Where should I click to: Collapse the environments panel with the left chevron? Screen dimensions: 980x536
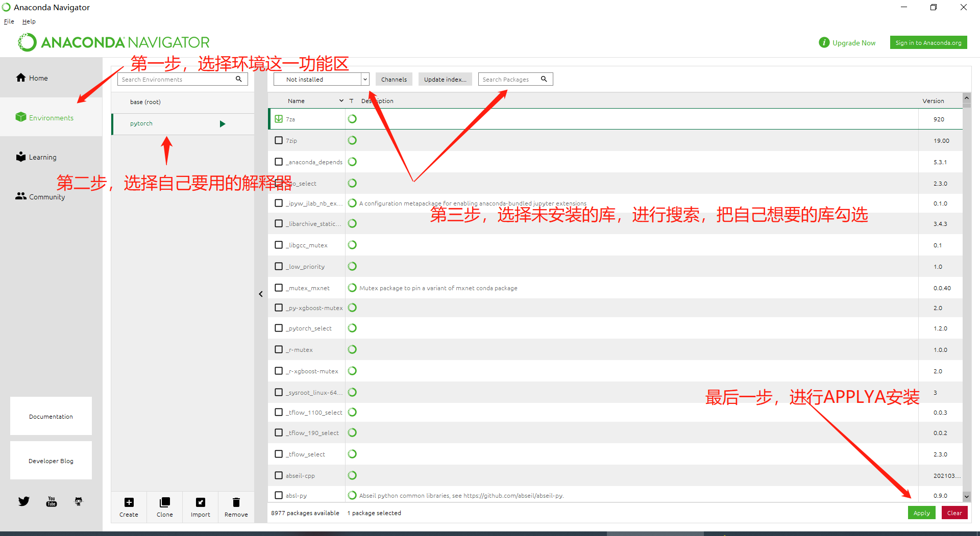click(x=261, y=294)
